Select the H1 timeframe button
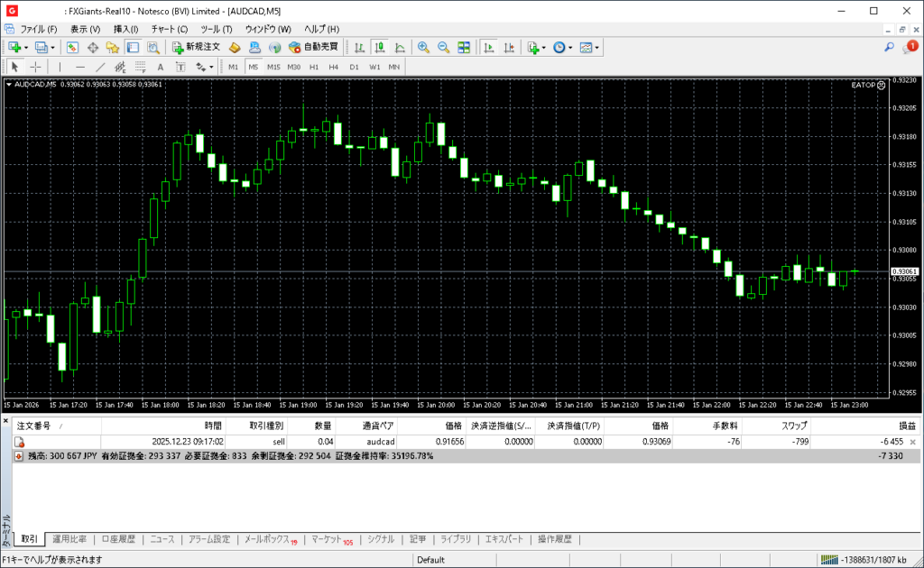The width and height of the screenshot is (924, 568). pos(314,67)
